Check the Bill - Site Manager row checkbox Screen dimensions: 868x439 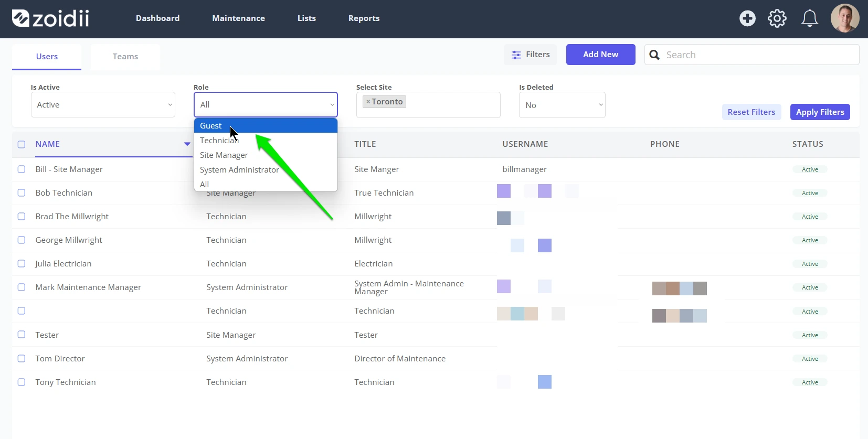[x=22, y=169]
